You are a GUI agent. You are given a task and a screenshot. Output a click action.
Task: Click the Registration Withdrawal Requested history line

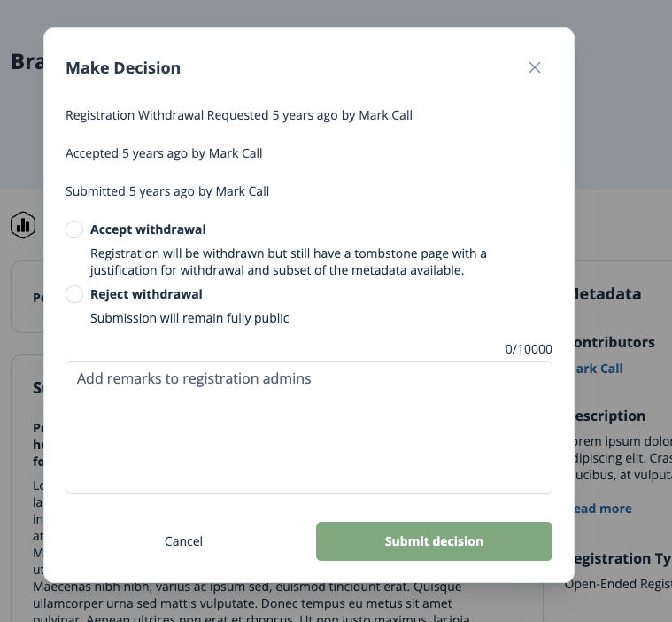239,115
